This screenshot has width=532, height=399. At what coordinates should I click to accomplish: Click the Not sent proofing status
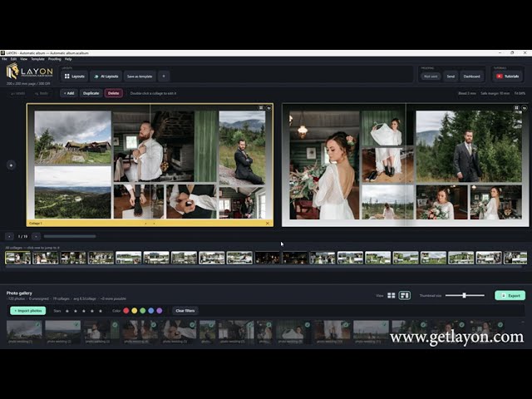point(431,76)
